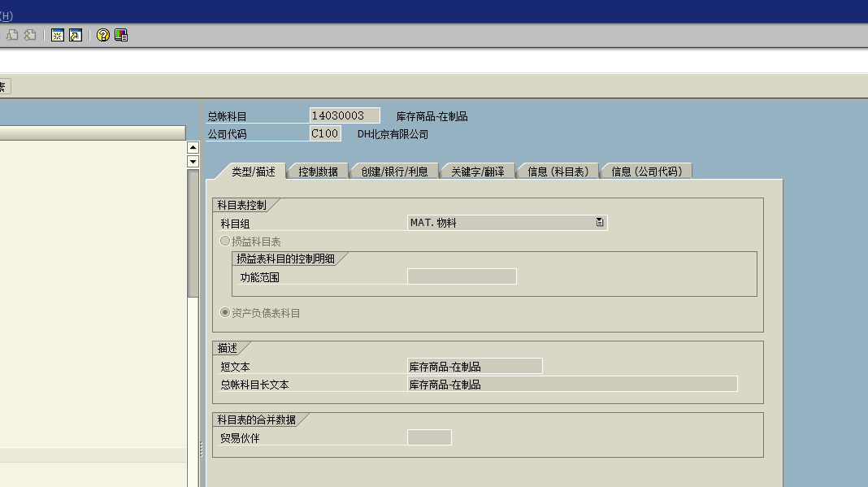Open a new session with the star window icon

[58, 36]
